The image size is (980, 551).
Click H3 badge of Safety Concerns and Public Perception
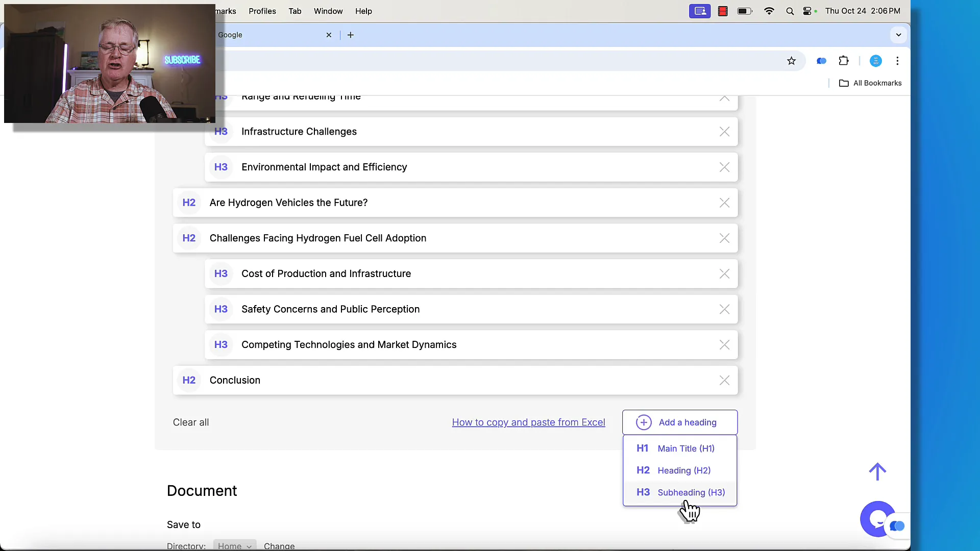(221, 309)
